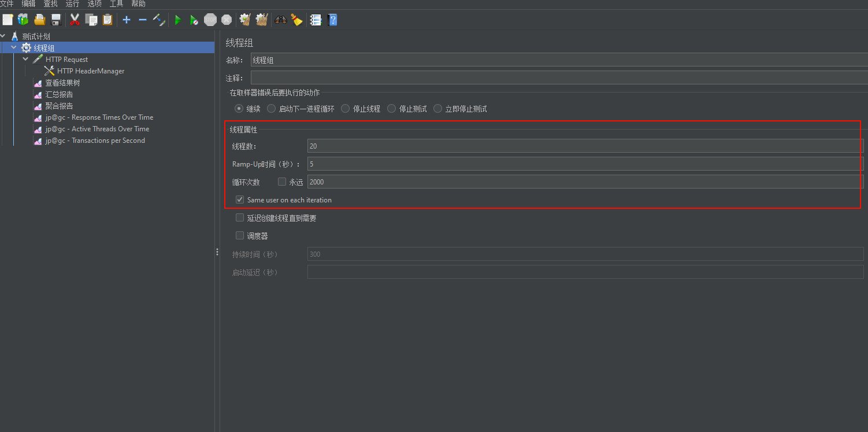The image size is (868, 432).
Task: Reset search with yellow broom icon
Action: (296, 20)
